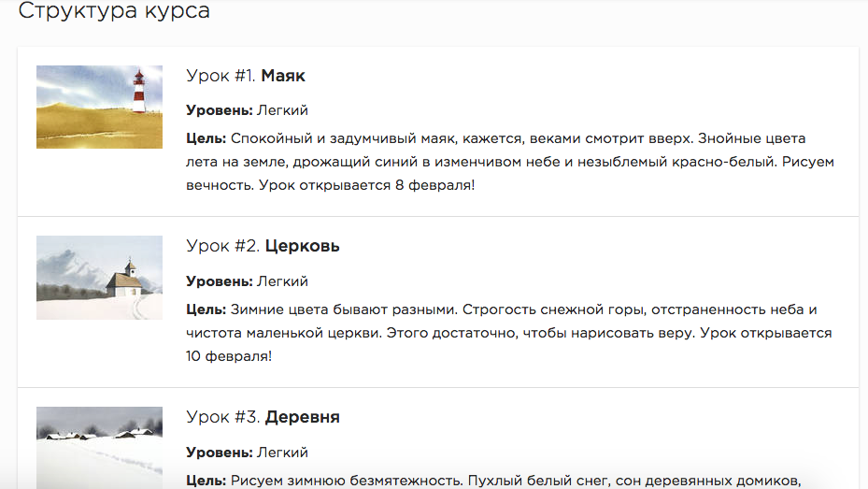
Task: Open lesson title "Урок #3. Деревня"
Action: (263, 417)
